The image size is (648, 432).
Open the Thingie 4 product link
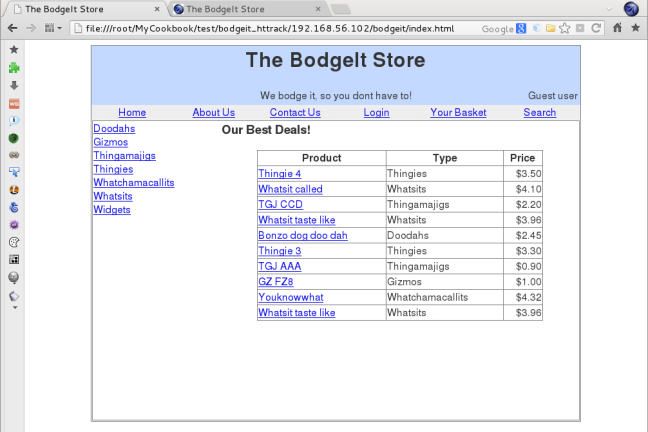coord(279,174)
